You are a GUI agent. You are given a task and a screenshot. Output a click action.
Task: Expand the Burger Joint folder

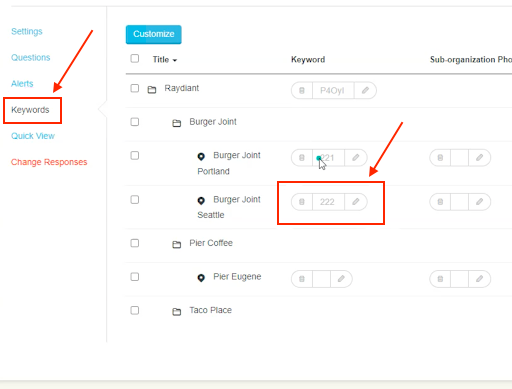coord(177,123)
